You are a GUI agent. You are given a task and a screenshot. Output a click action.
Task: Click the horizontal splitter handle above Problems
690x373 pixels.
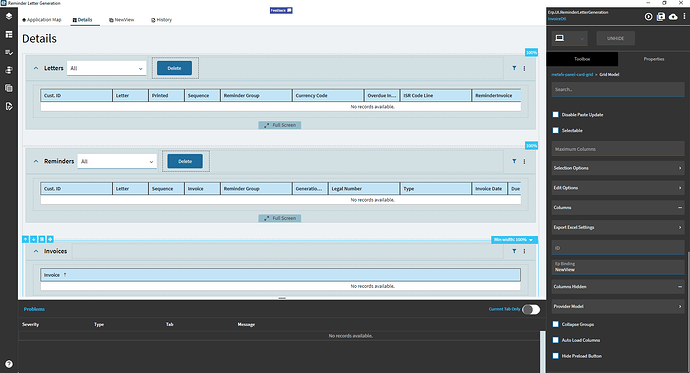[x=282, y=298]
